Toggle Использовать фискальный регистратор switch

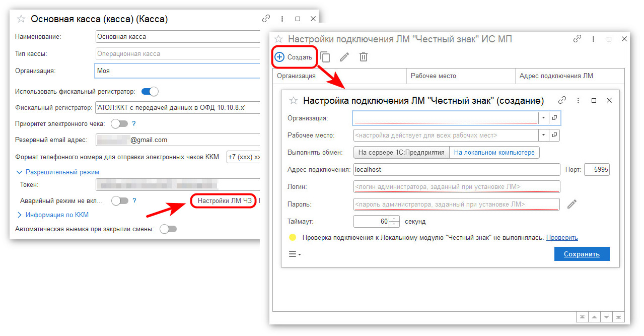pos(150,91)
